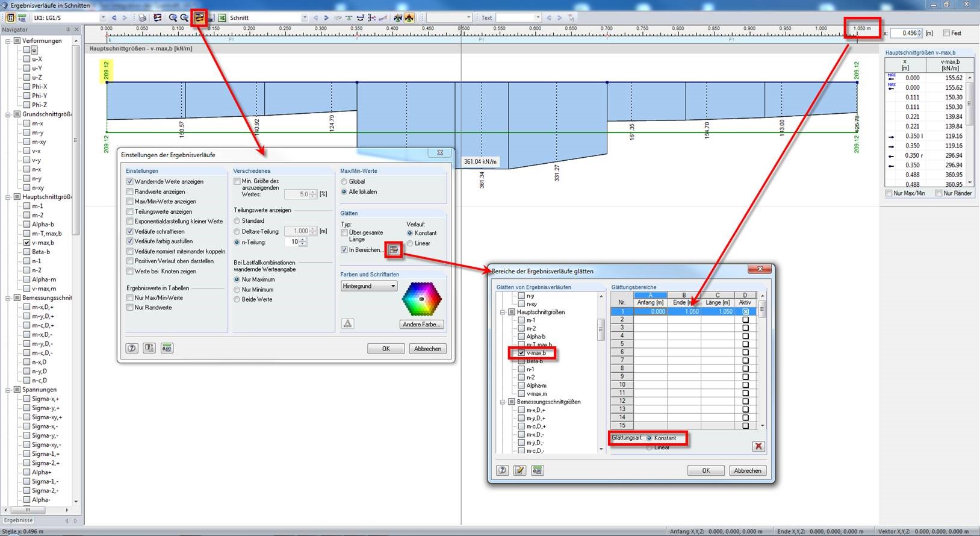980x536 pixels.
Task: Click next section arrow beside Schnitt dropdown
Action: point(326,17)
